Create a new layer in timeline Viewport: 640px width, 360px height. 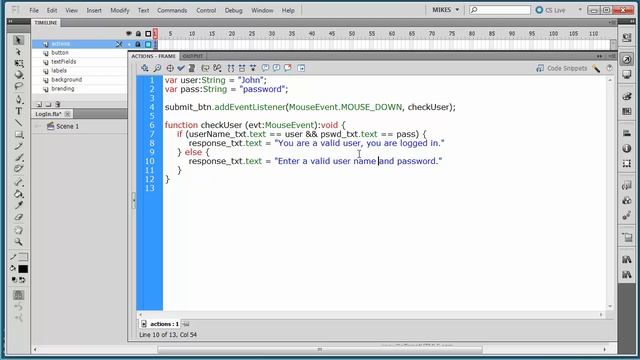pyautogui.click(x=39, y=104)
